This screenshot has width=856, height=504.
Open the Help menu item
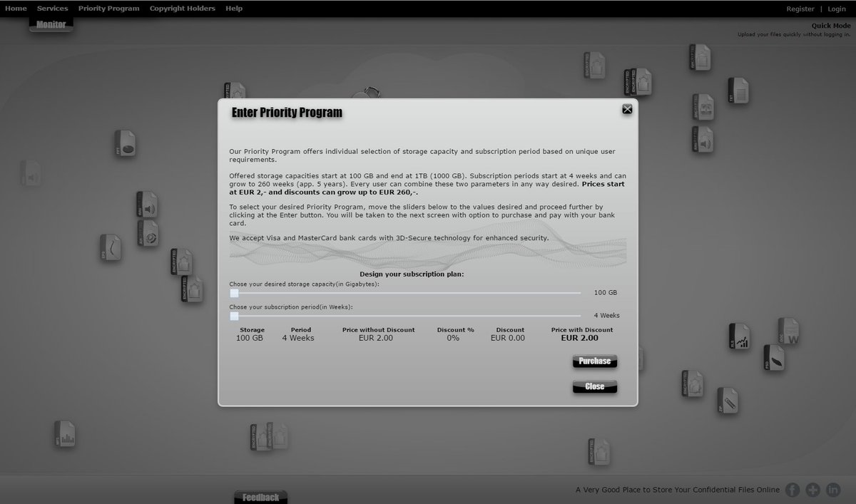[x=234, y=9]
